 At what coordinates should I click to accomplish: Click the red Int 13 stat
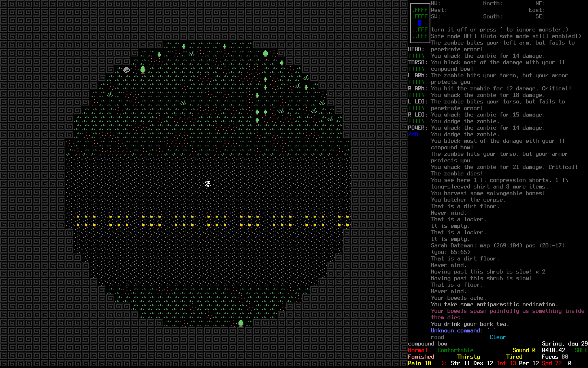[x=506, y=363]
